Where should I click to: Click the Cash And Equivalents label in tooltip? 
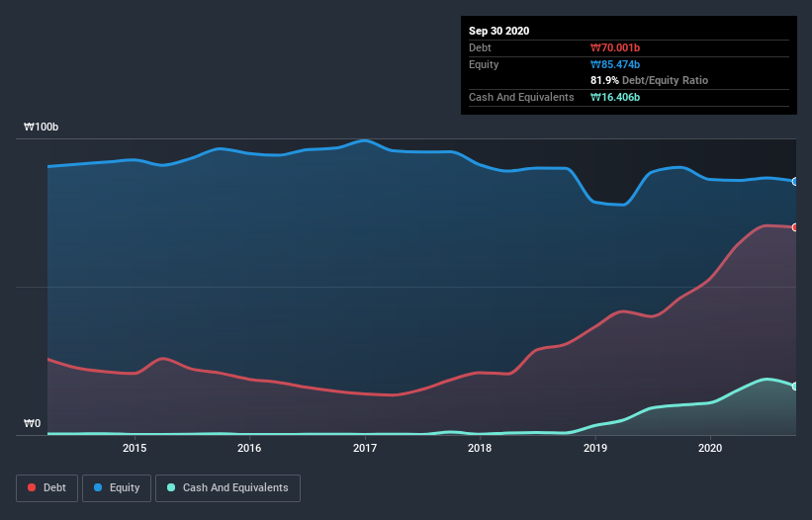point(521,97)
